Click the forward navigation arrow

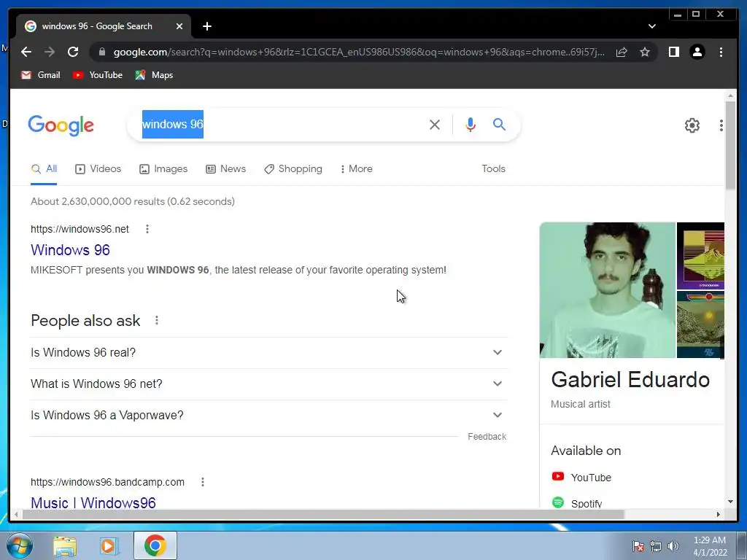point(50,52)
